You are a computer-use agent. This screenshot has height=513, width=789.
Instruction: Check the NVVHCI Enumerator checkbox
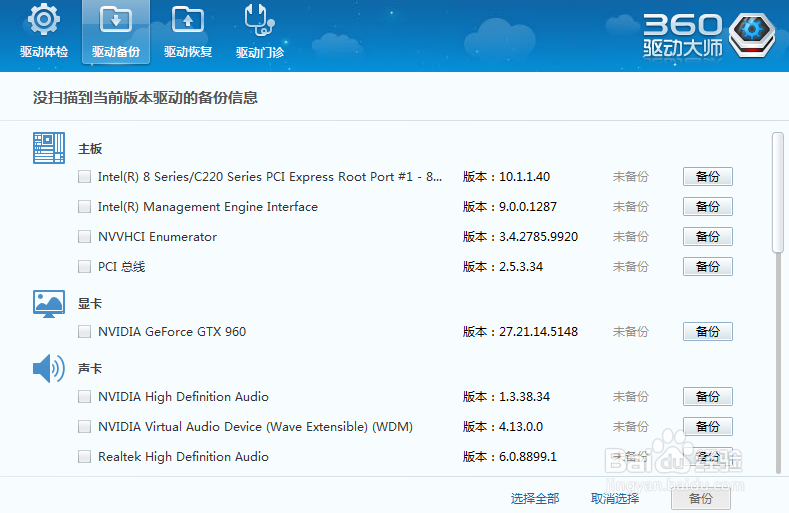point(85,237)
